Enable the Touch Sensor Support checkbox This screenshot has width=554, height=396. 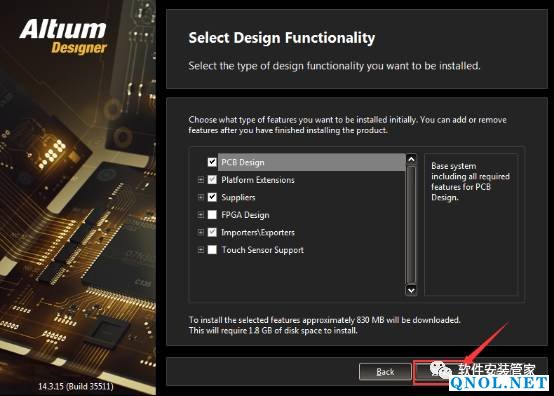(212, 250)
